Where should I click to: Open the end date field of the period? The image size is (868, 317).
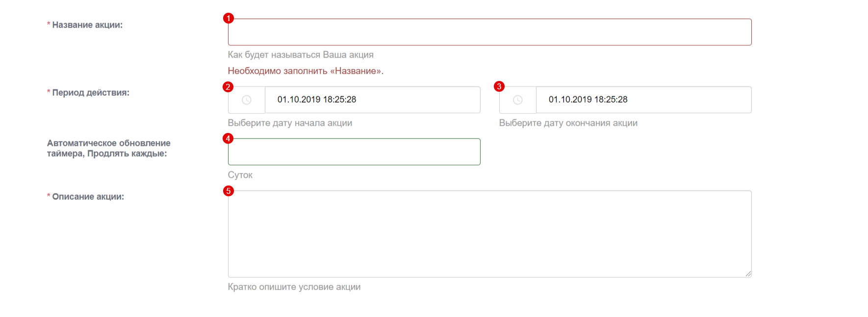pos(643,100)
